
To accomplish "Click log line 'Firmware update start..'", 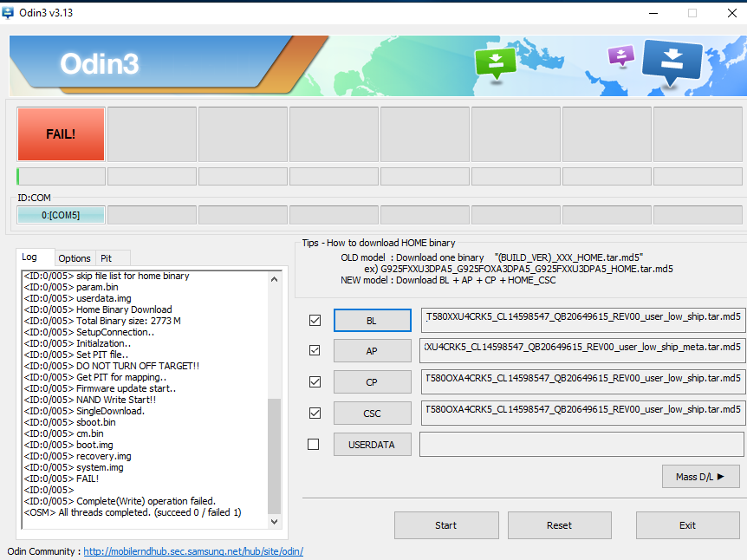I will tap(100, 388).
